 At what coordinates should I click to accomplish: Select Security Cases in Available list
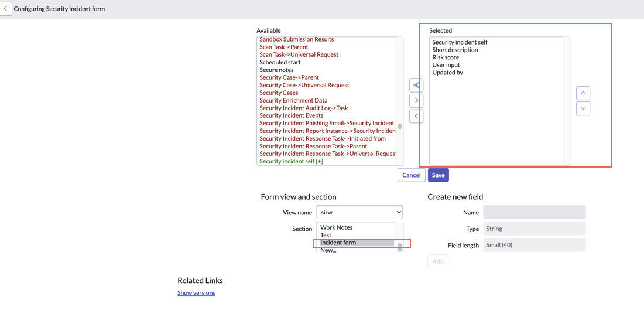pyautogui.click(x=279, y=93)
